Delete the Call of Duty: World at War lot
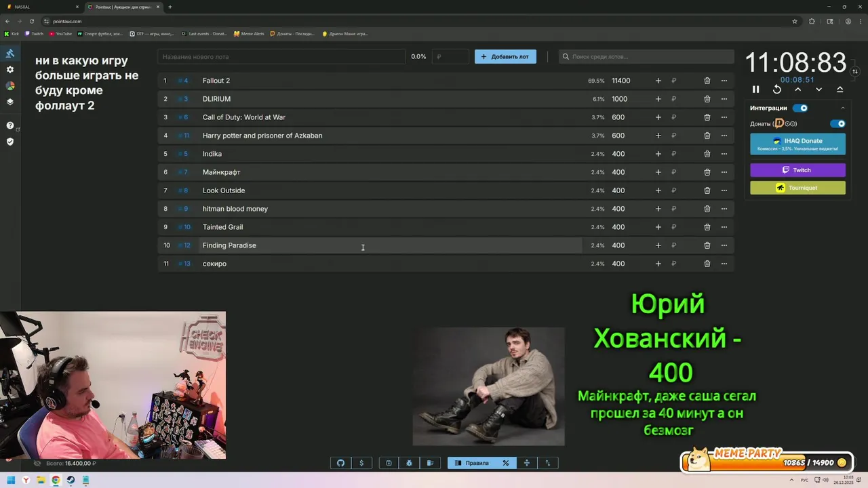Viewport: 868px width, 488px height. coord(707,117)
